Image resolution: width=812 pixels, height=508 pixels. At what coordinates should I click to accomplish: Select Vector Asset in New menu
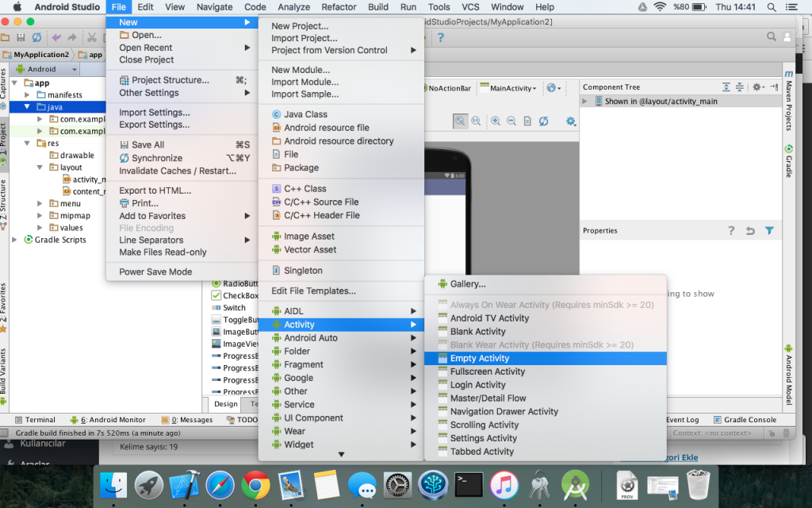click(341, 249)
